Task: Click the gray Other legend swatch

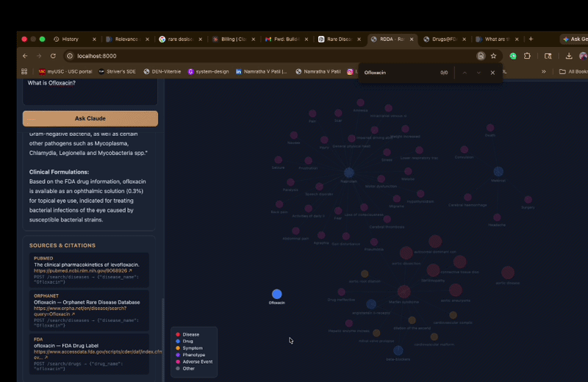Action: click(178, 369)
